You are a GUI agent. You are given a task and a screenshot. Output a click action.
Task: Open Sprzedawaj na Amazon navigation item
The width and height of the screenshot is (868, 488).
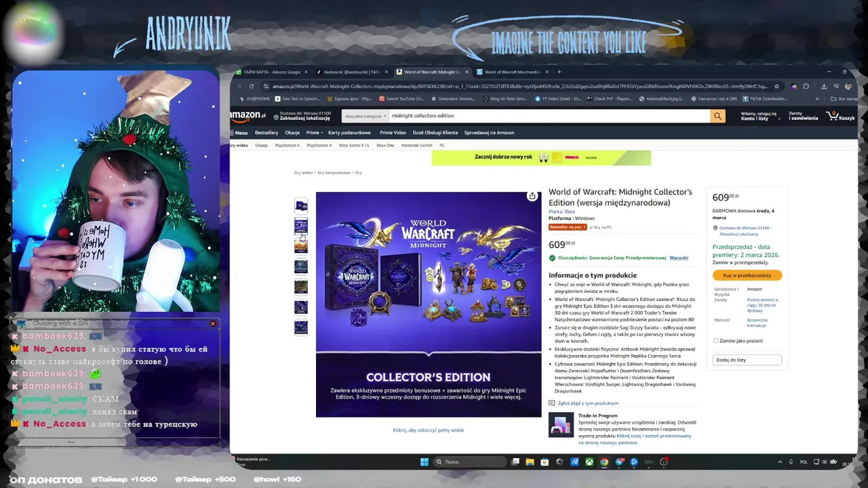489,133
